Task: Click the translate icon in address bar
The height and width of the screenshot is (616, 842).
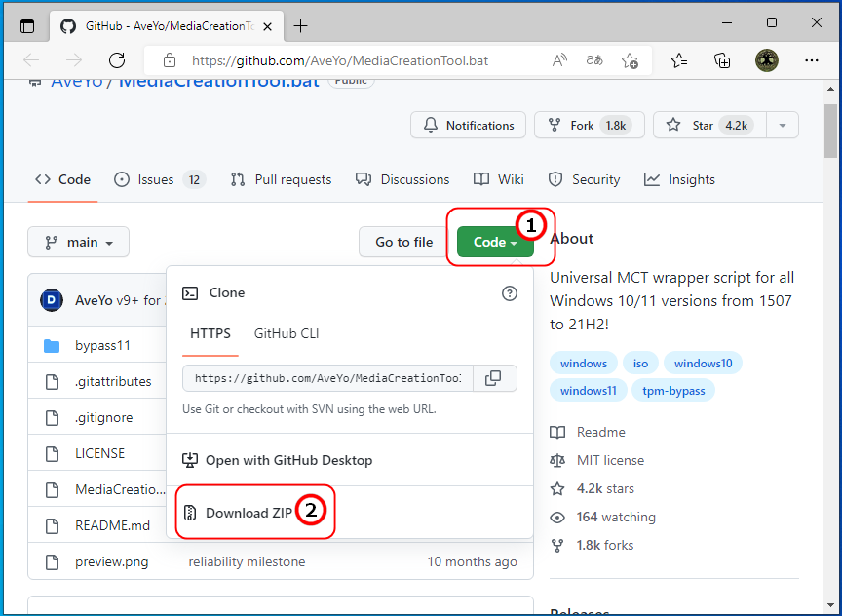Action: click(594, 60)
